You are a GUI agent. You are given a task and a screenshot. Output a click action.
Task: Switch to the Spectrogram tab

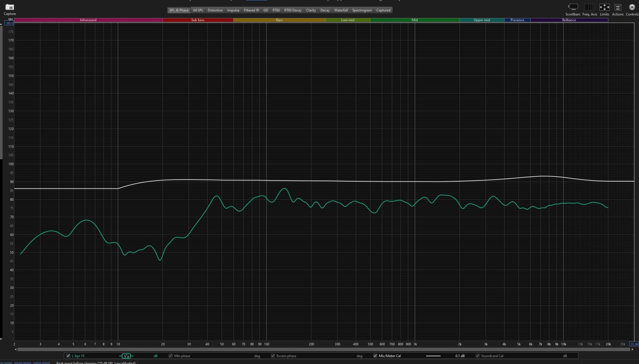(362, 10)
